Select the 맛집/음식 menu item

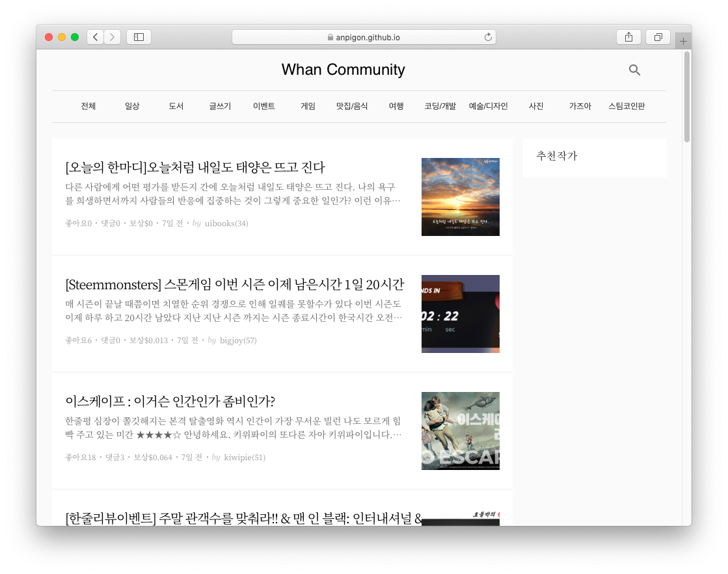tap(352, 106)
